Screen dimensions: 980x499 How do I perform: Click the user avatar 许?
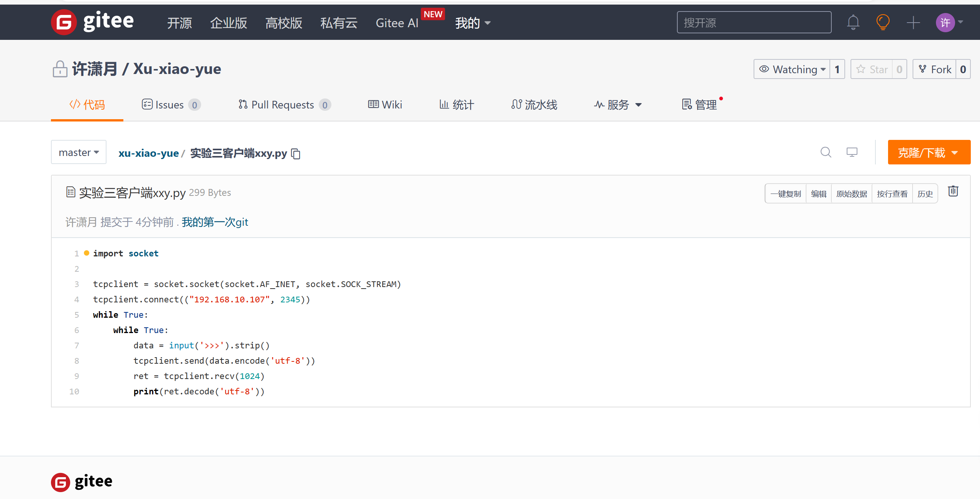(x=945, y=23)
